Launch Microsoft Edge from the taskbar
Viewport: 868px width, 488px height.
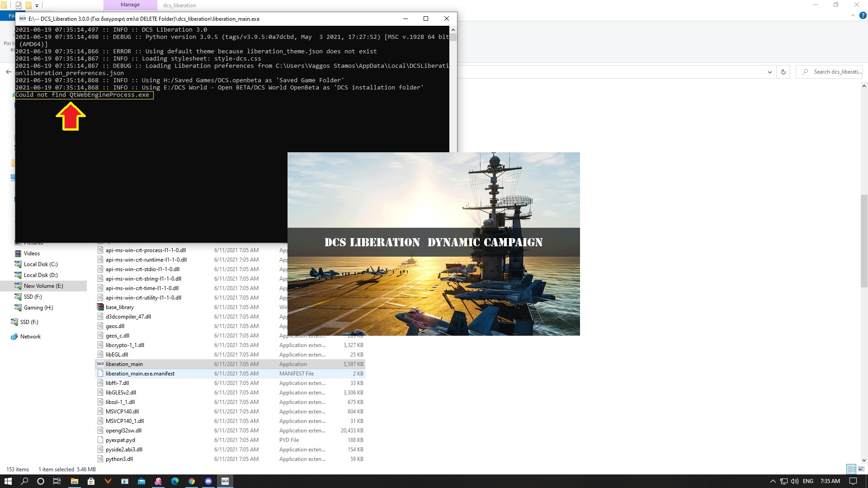tap(175, 481)
